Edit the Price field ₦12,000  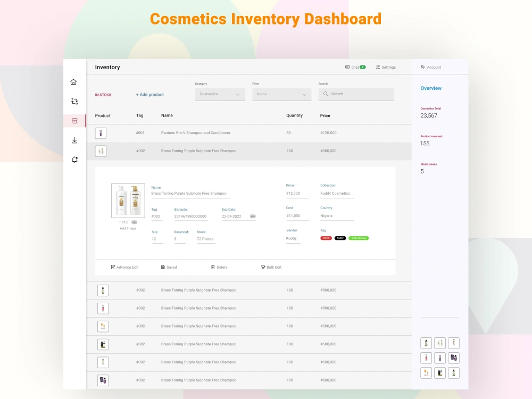297,194
